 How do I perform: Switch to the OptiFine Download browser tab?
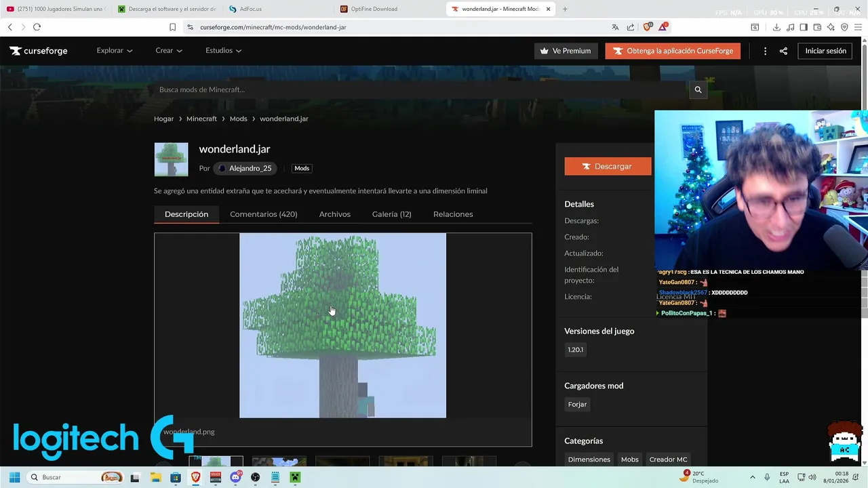click(388, 9)
